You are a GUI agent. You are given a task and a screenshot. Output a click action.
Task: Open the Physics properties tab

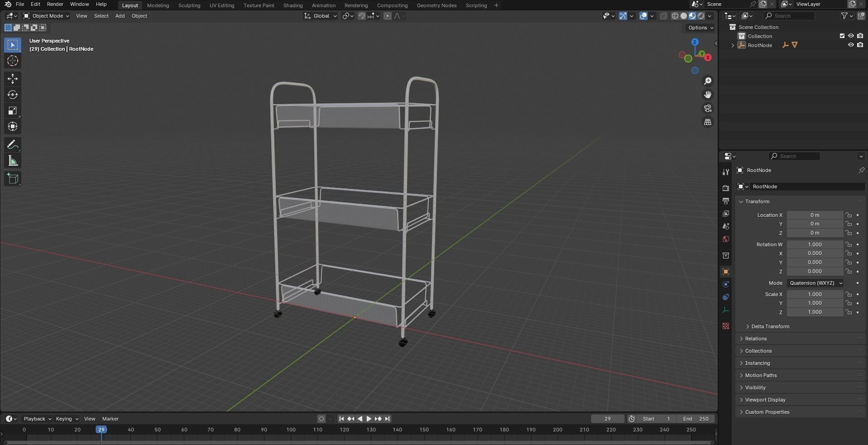click(726, 284)
